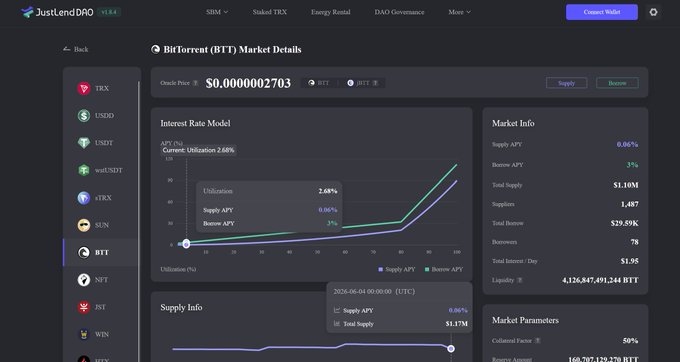Select the USDD label in sidebar
The height and width of the screenshot is (362, 680).
pos(105,116)
